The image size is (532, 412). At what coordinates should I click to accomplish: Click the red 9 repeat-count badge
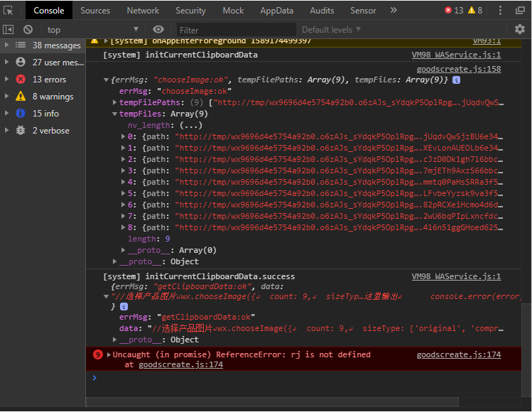click(x=98, y=355)
